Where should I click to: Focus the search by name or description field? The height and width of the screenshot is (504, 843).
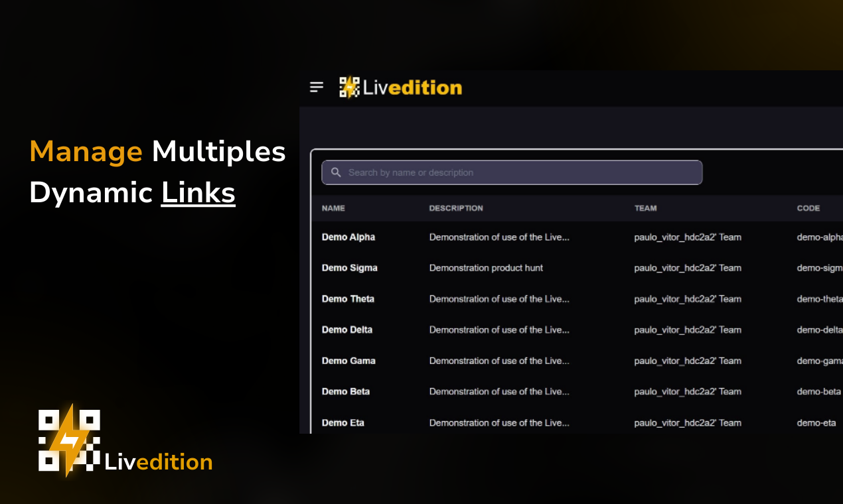(512, 172)
